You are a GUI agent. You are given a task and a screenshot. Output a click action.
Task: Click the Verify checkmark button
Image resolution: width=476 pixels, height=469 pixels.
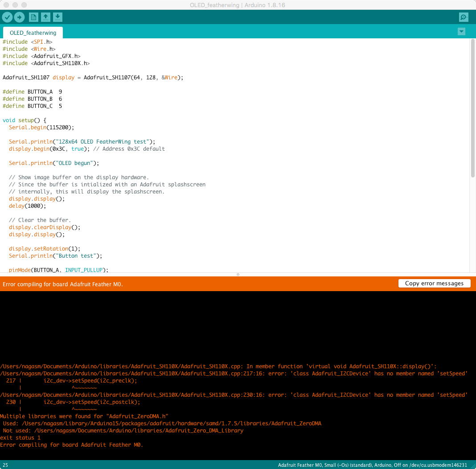pos(7,17)
